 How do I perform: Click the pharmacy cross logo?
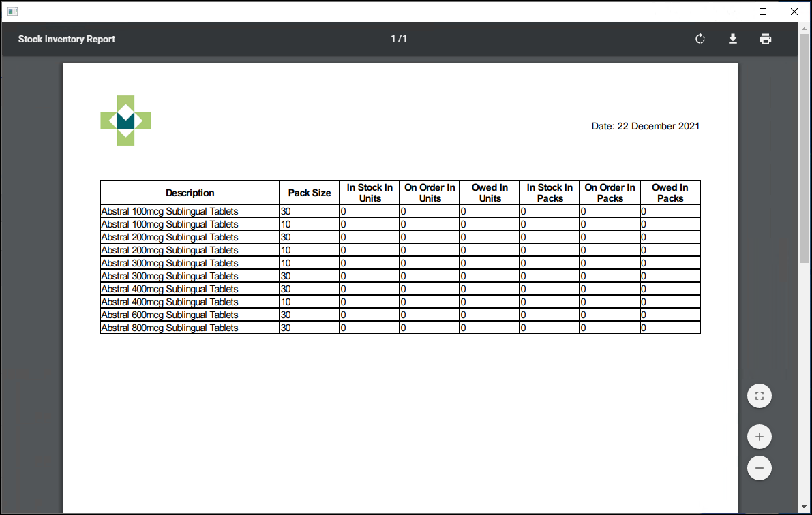tap(125, 121)
